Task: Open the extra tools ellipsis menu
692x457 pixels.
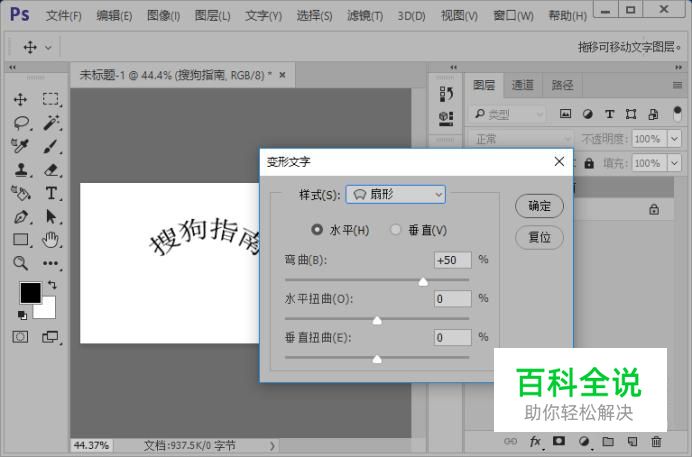Action: [x=50, y=263]
